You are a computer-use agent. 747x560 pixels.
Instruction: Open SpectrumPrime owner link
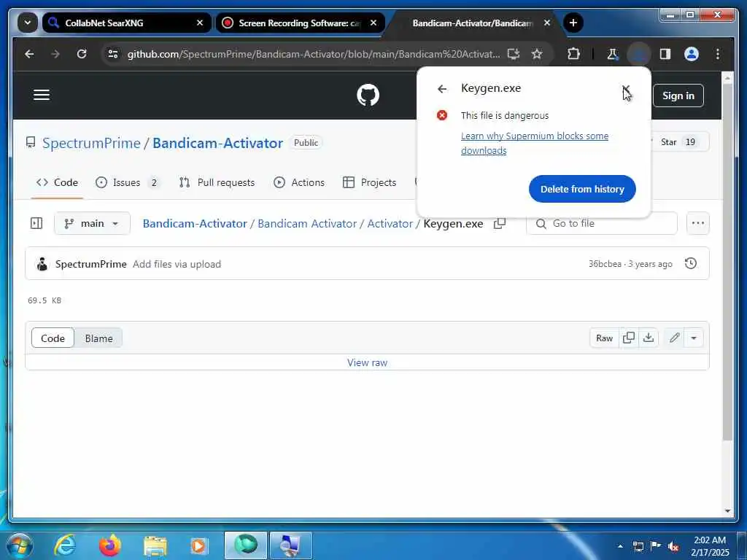[x=91, y=143]
